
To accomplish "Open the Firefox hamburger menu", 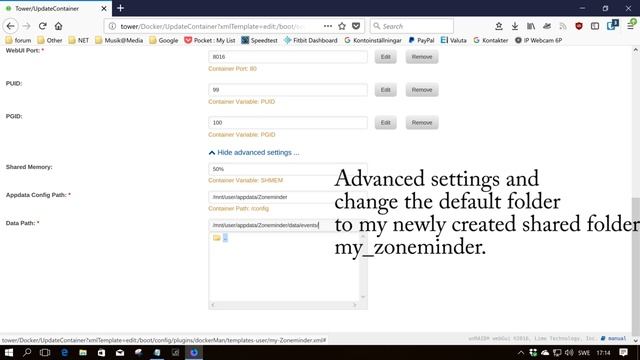I will [631, 26].
